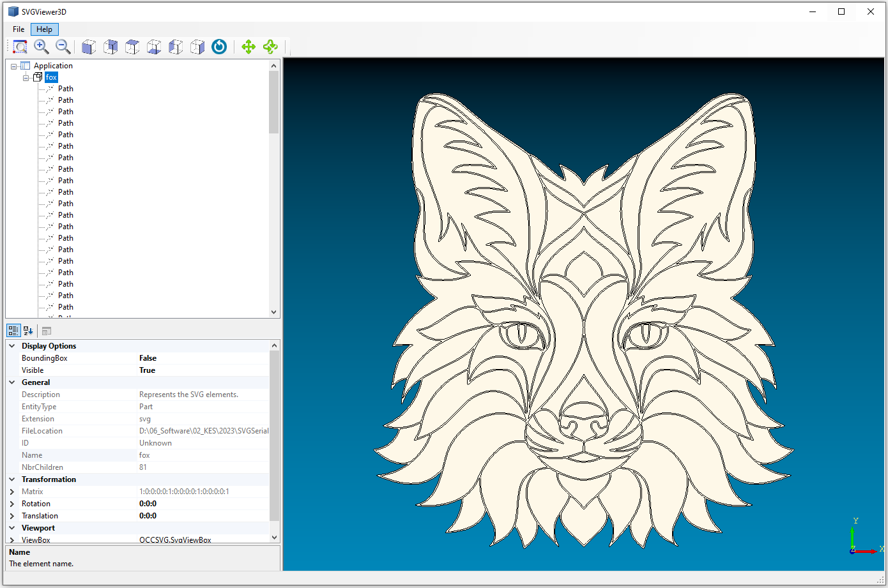Open the File menu

click(19, 29)
